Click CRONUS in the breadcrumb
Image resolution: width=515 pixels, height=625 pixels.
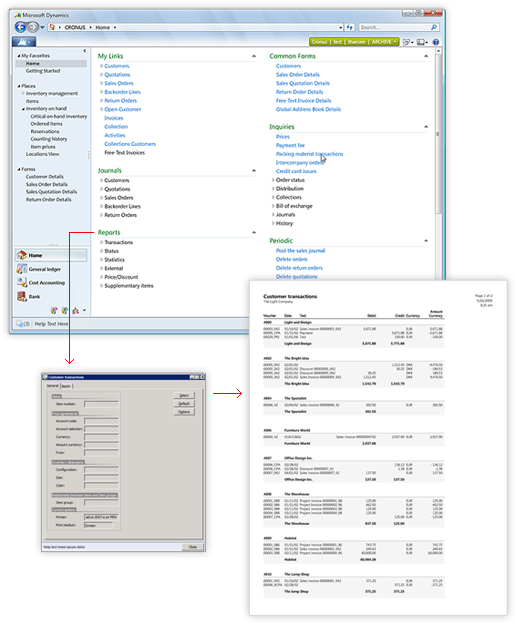75,28
